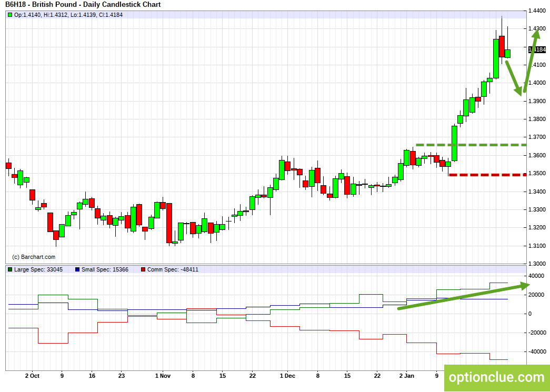Click the green OHLC legend square
The height and width of the screenshot is (392, 550).
10,15
